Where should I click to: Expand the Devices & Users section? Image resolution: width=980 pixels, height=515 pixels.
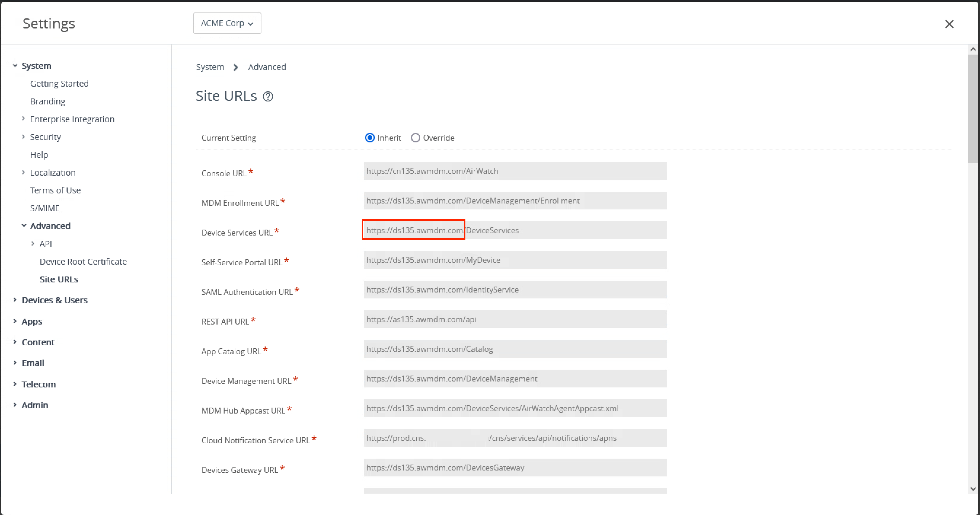click(x=15, y=300)
